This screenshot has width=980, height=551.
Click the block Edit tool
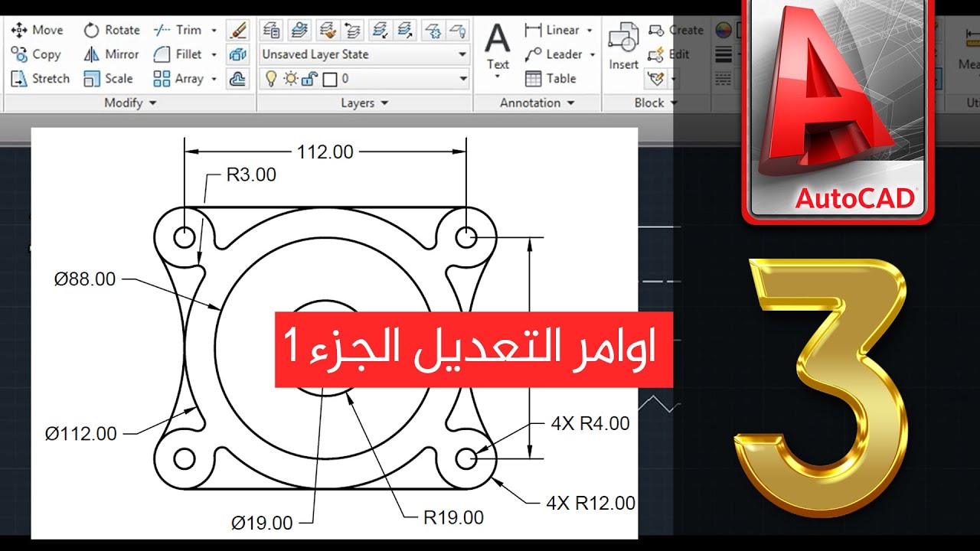[x=668, y=54]
